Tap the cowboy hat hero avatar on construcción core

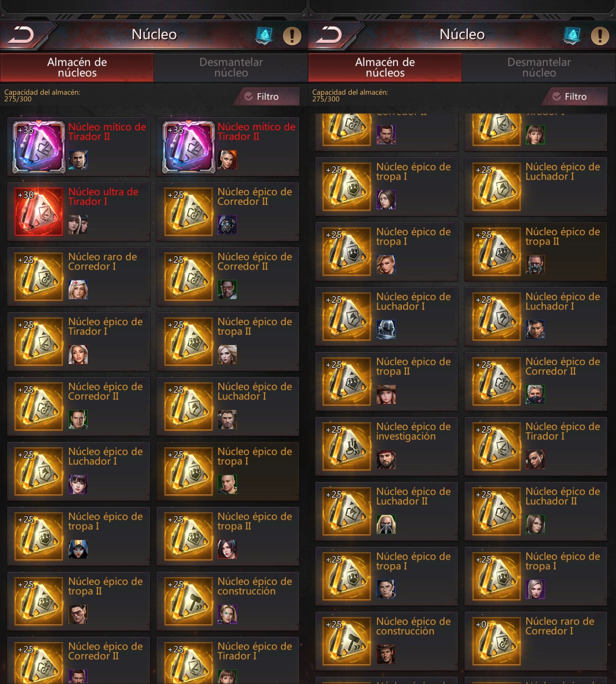click(386, 654)
